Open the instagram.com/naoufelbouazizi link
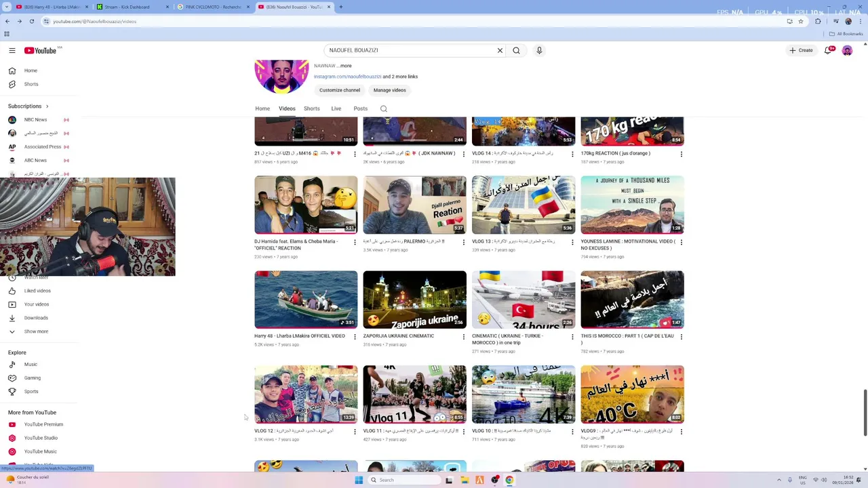This screenshot has width=868, height=488. point(347,77)
